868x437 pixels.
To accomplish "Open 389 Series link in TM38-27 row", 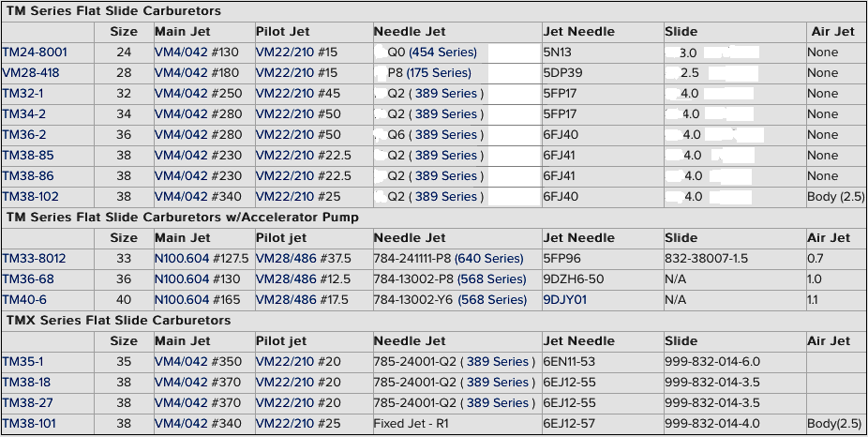I will (498, 402).
